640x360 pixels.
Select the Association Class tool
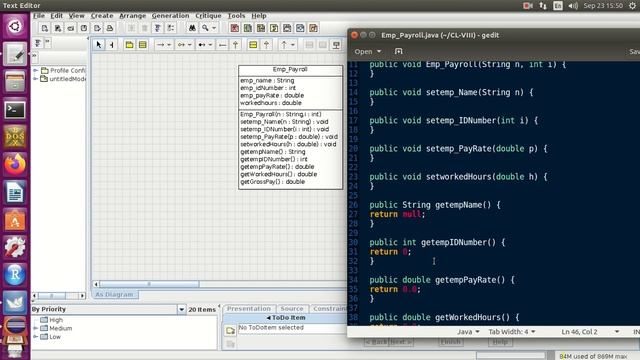click(x=336, y=45)
